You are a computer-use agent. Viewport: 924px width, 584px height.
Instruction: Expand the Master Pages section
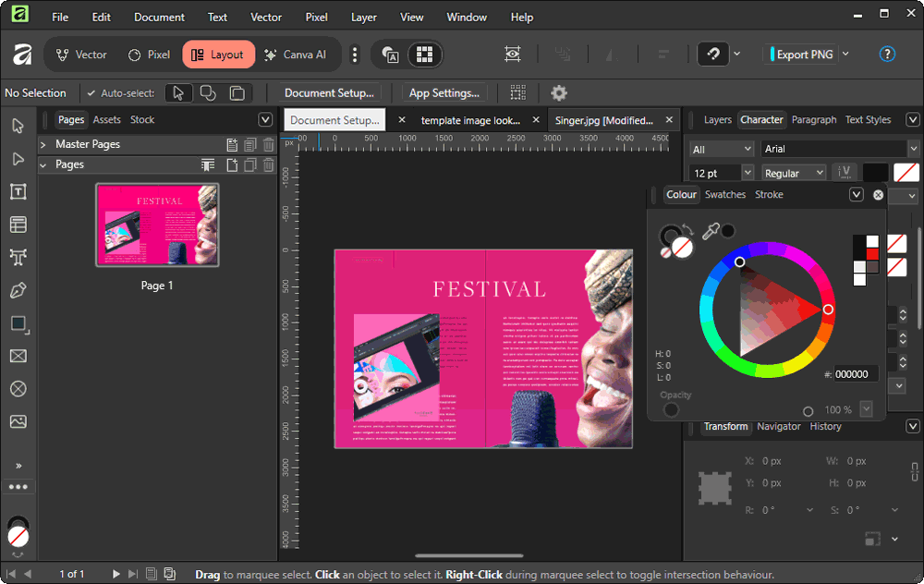coord(43,144)
